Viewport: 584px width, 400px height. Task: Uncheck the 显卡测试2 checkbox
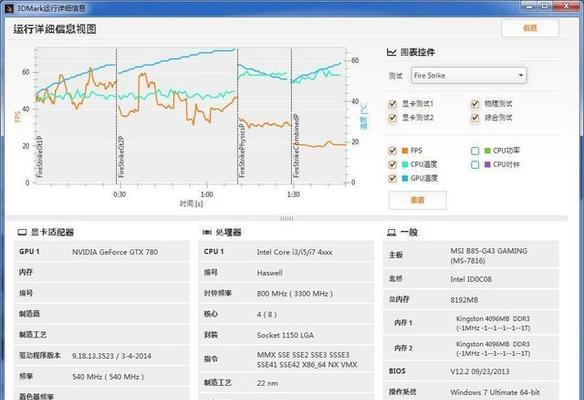click(x=392, y=118)
